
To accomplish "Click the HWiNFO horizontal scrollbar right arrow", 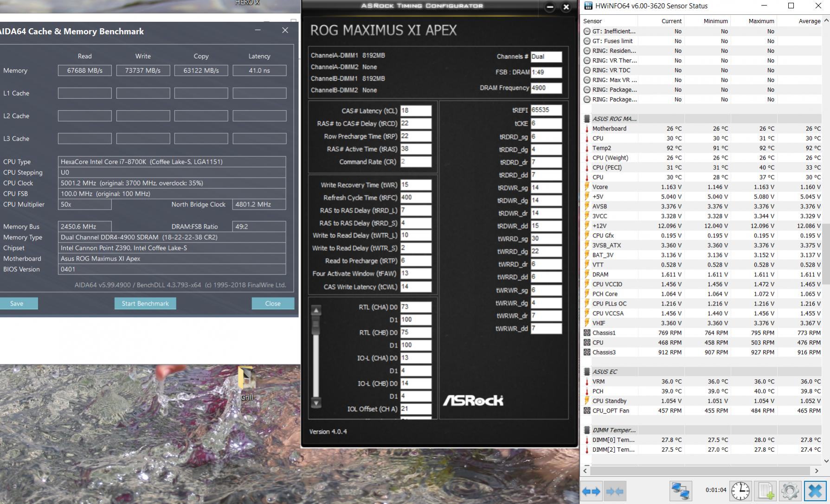I will 817,471.
